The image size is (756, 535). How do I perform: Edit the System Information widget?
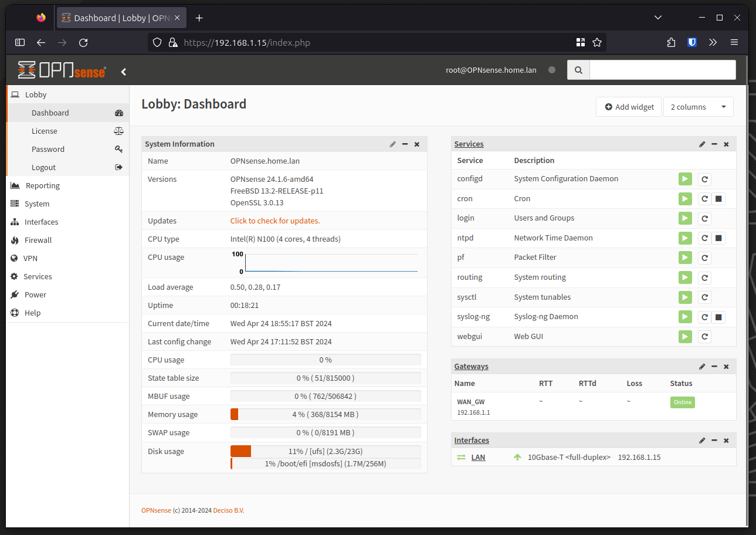393,144
